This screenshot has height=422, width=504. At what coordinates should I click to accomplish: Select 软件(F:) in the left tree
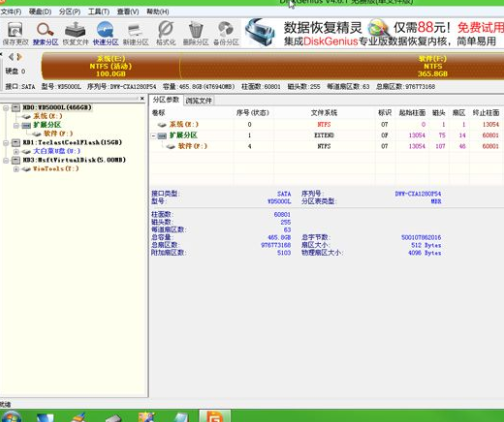[58, 134]
